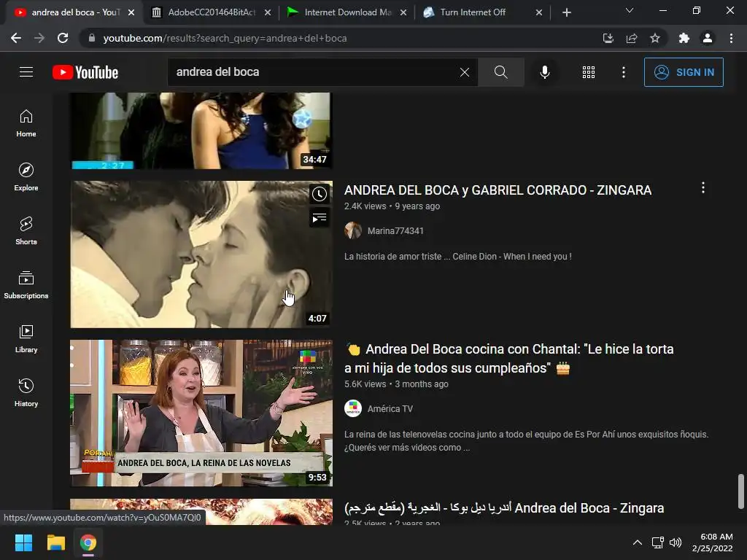Screen dimensions: 747x560
Task: Open the YouTube apps grid icon
Action: pos(589,72)
